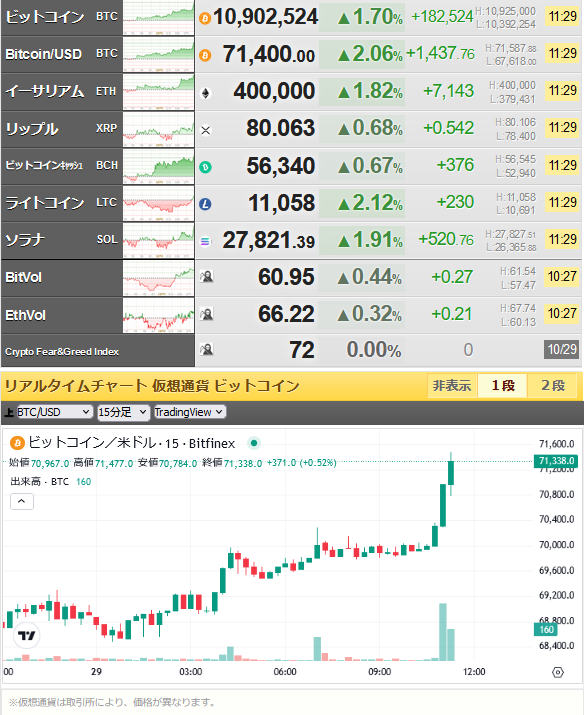Viewport: 585px width, 715px height.
Task: Click the Solana mini chart thumbnail
Action: 159,240
